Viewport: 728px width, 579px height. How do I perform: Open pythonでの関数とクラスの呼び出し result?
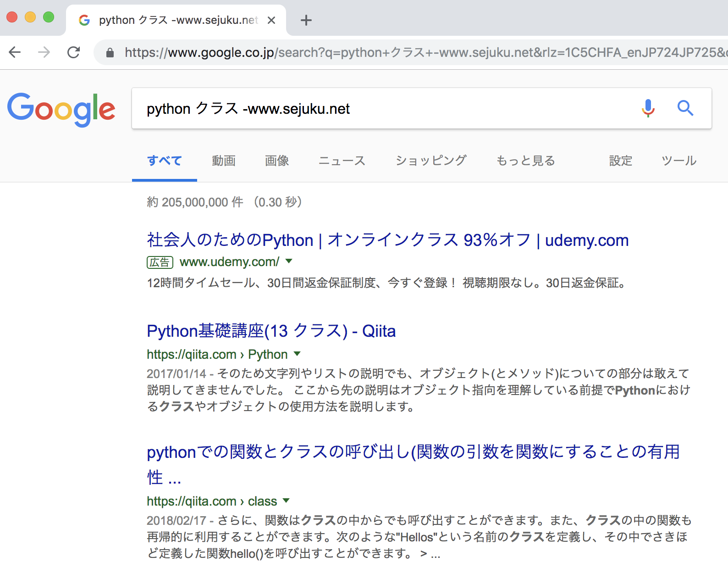click(413, 464)
